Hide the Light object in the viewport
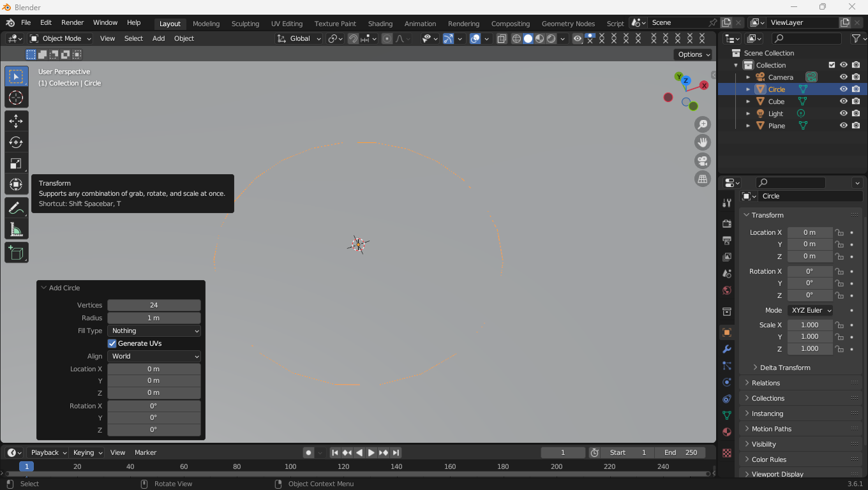The image size is (868, 490). click(844, 114)
